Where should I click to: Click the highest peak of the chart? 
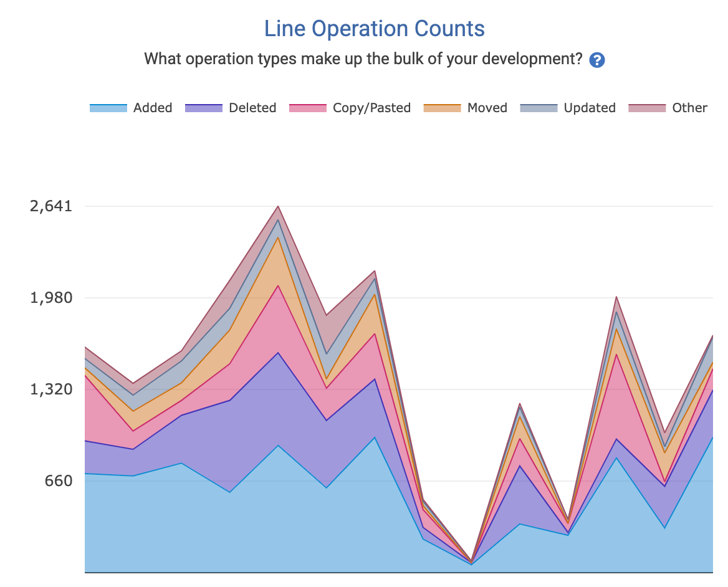click(x=278, y=206)
